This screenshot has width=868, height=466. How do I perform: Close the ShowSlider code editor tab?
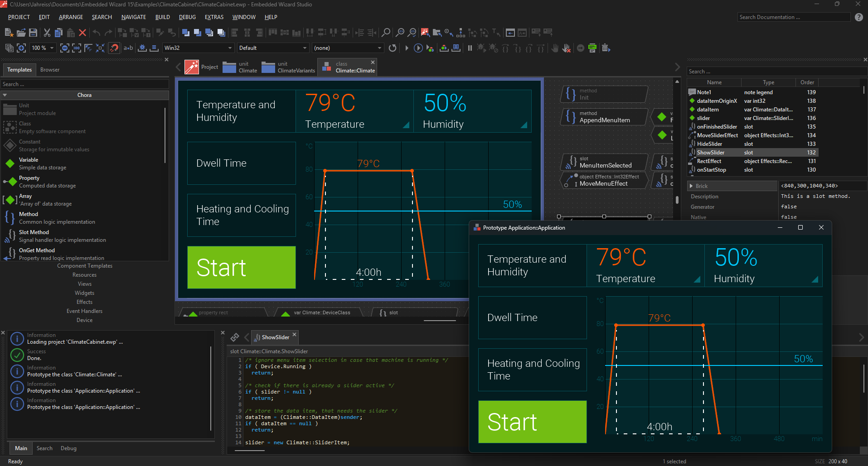[x=294, y=335]
